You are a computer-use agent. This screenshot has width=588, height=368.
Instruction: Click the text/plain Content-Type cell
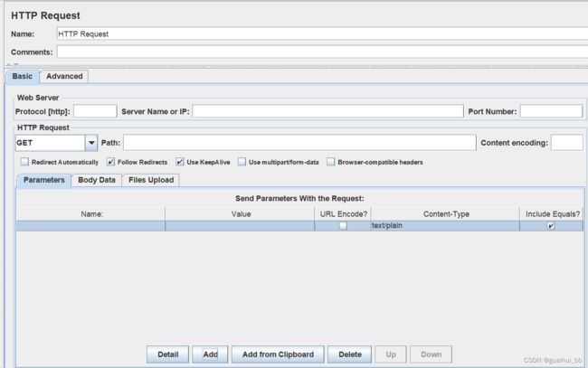pos(445,226)
